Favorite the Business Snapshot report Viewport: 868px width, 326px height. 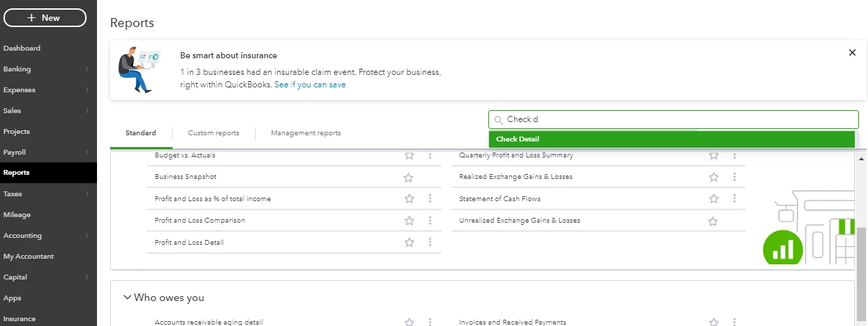pyautogui.click(x=409, y=178)
